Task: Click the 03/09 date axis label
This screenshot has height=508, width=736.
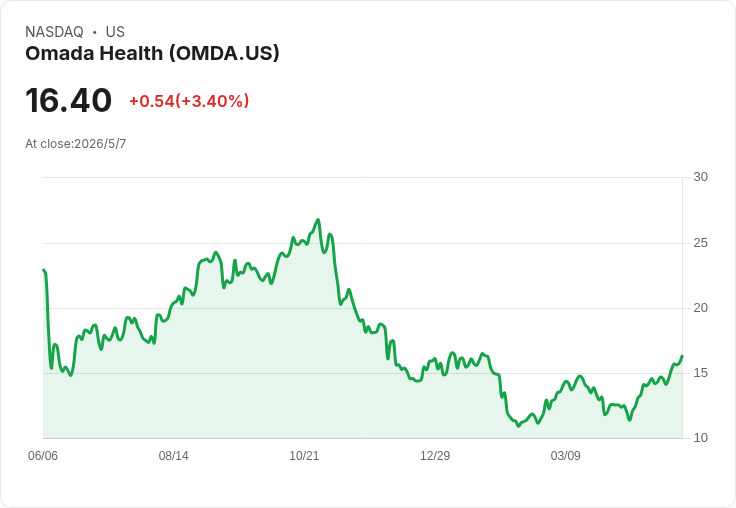Action: pyautogui.click(x=566, y=456)
